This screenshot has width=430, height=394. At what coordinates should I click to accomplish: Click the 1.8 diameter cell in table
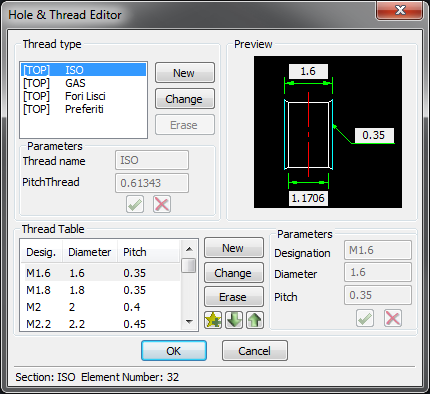click(77, 290)
